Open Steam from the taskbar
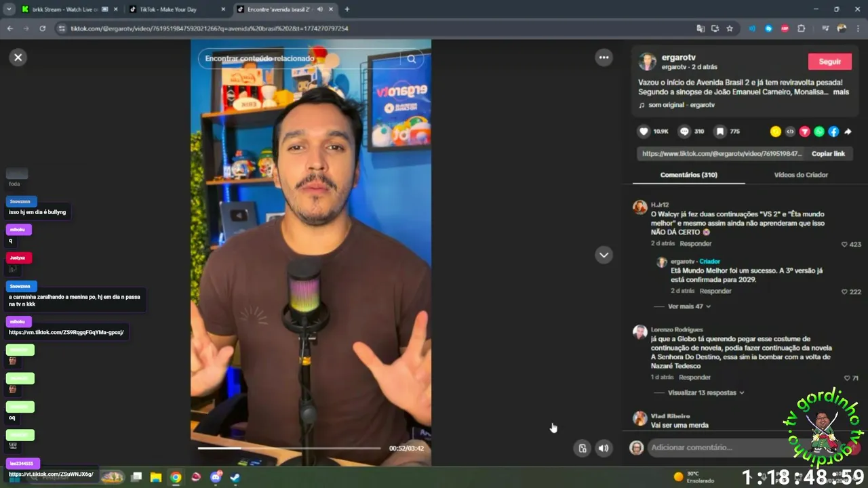This screenshot has width=868, height=488. click(x=235, y=477)
